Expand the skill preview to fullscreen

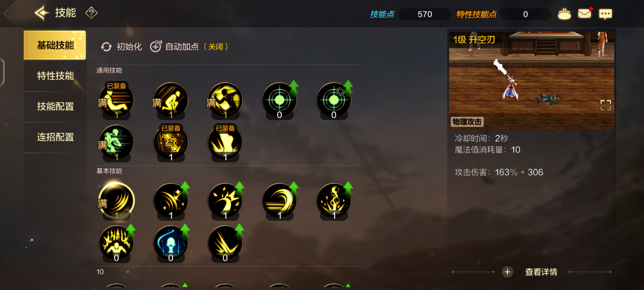(606, 105)
